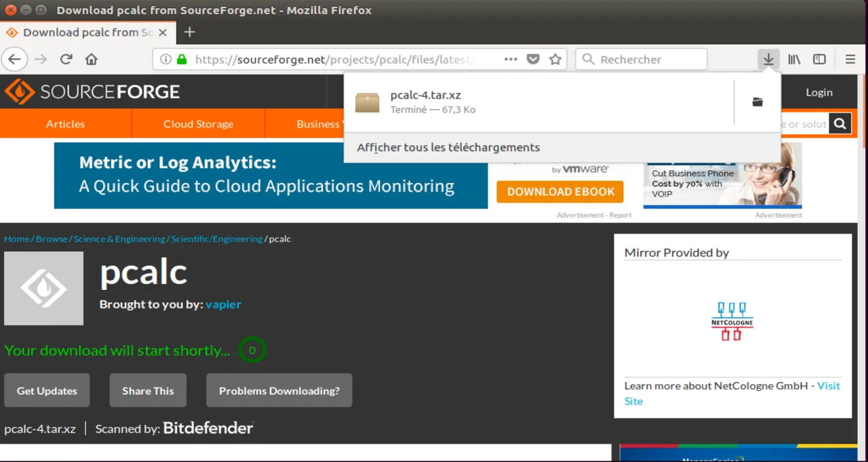
Task: Click Afficher tous les téléchargements
Action: tap(448, 147)
